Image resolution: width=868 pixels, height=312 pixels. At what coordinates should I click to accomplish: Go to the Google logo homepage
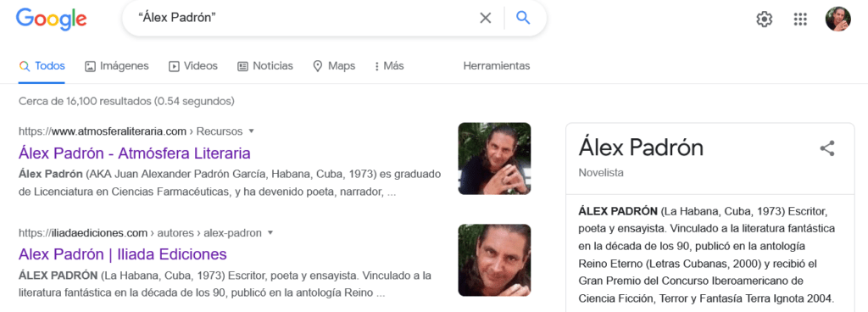tap(51, 19)
